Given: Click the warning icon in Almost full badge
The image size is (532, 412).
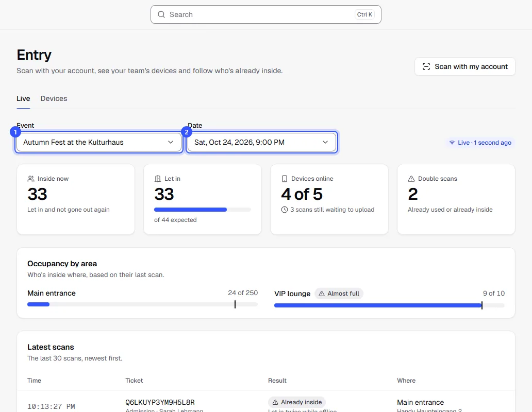Looking at the screenshot, I should click(322, 294).
